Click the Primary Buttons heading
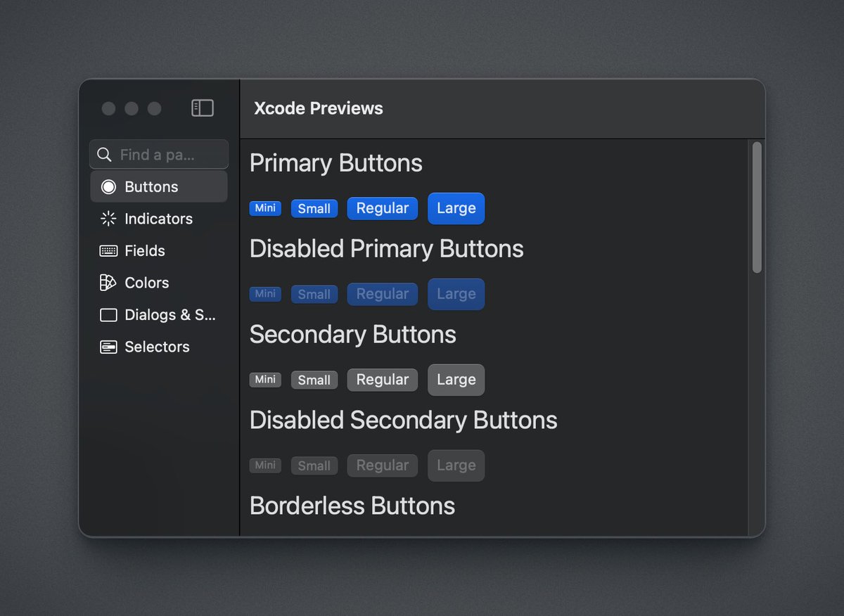The height and width of the screenshot is (616, 844). click(x=336, y=163)
